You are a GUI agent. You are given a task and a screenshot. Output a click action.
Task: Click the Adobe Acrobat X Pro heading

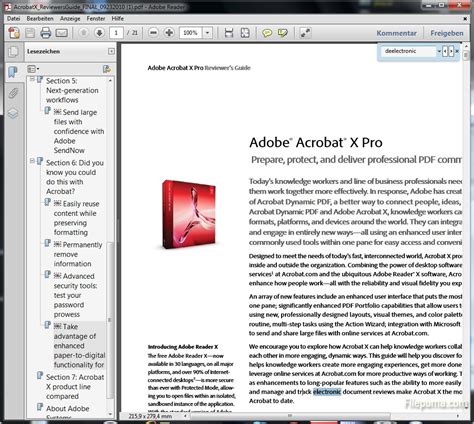(x=316, y=142)
